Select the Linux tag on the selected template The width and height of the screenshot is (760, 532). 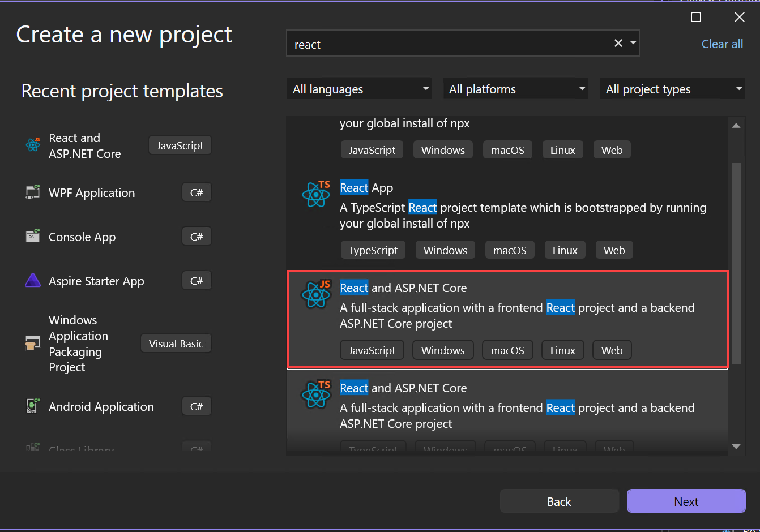click(562, 350)
